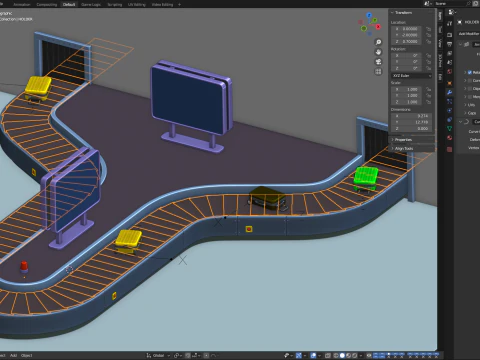Open the pivot point dropdown
The height and width of the screenshot is (360, 480).
pos(178,355)
